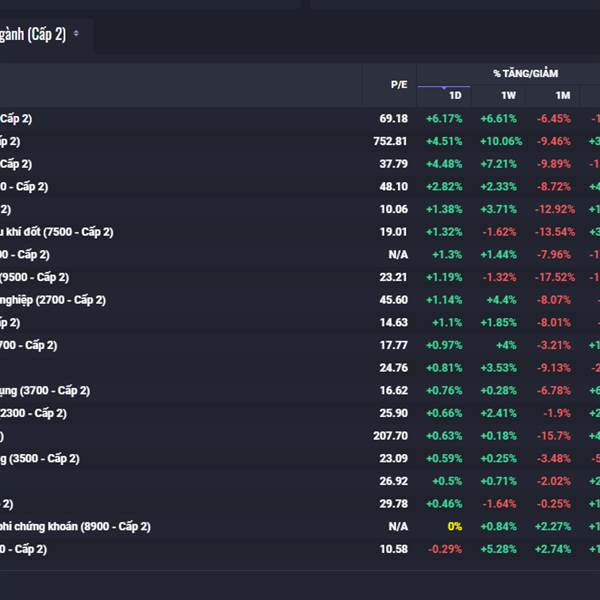Click the sort arrows beside ngành (Cấp 2)
Screen dimensions: 600x600
pyautogui.click(x=76, y=34)
